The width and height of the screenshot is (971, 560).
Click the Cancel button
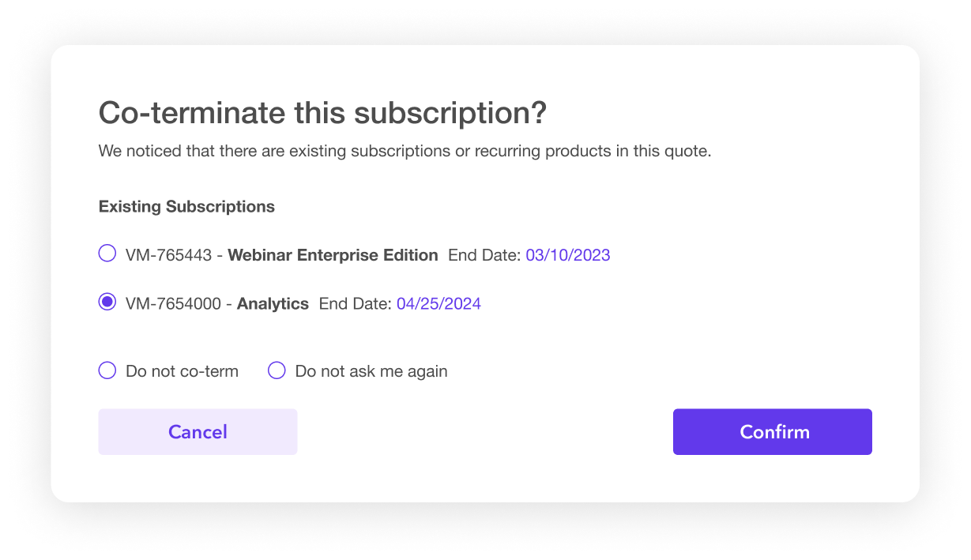(x=198, y=432)
